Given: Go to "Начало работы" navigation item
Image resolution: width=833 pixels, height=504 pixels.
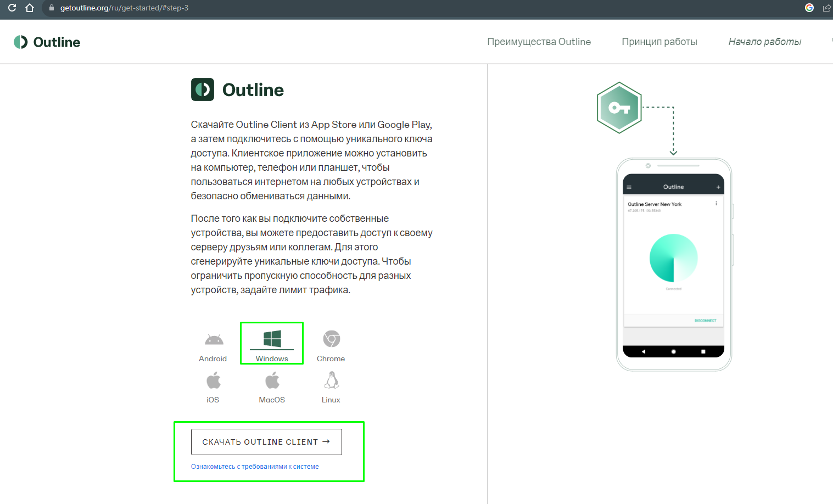Looking at the screenshot, I should tap(764, 42).
